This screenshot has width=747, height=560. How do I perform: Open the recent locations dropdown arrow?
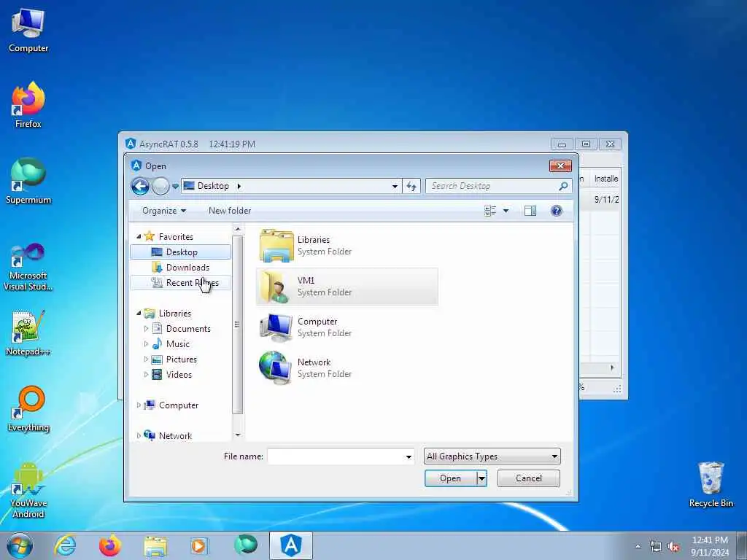pyautogui.click(x=175, y=186)
